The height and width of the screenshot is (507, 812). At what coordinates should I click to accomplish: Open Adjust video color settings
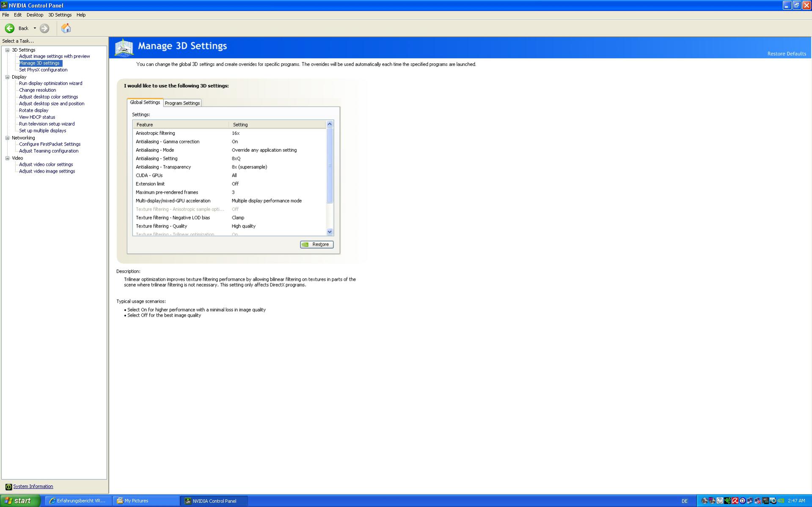click(46, 164)
